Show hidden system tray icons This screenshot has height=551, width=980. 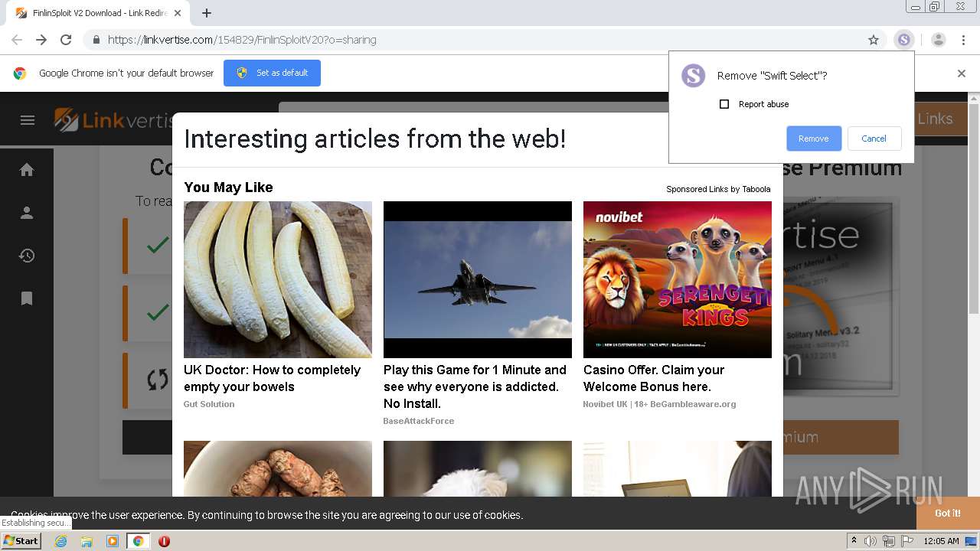pyautogui.click(x=854, y=541)
